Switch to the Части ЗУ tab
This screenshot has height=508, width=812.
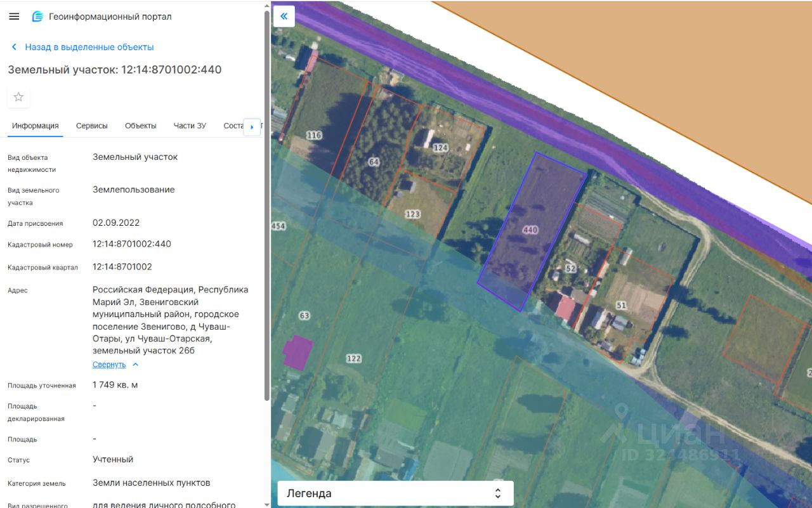coord(190,126)
